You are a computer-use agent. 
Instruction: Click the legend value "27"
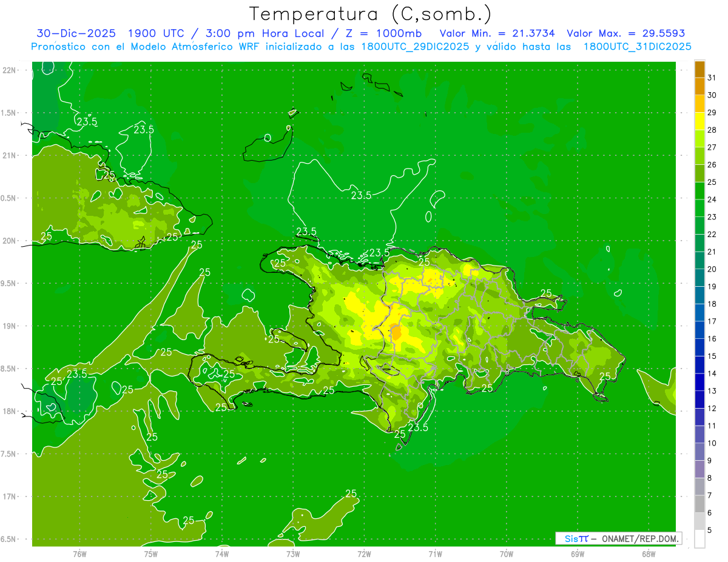click(x=712, y=147)
